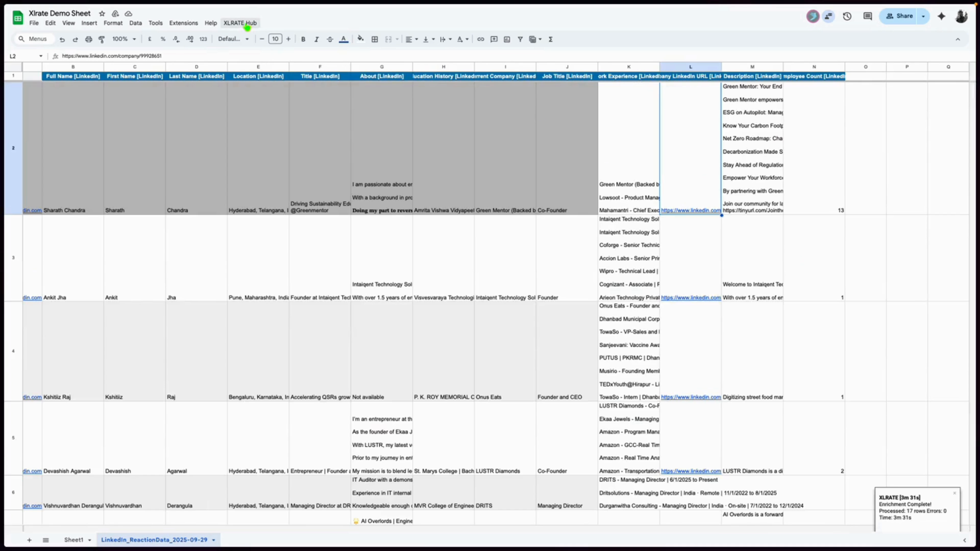Open the XLRATE Hub menu
The image size is (980, 551).
240,23
